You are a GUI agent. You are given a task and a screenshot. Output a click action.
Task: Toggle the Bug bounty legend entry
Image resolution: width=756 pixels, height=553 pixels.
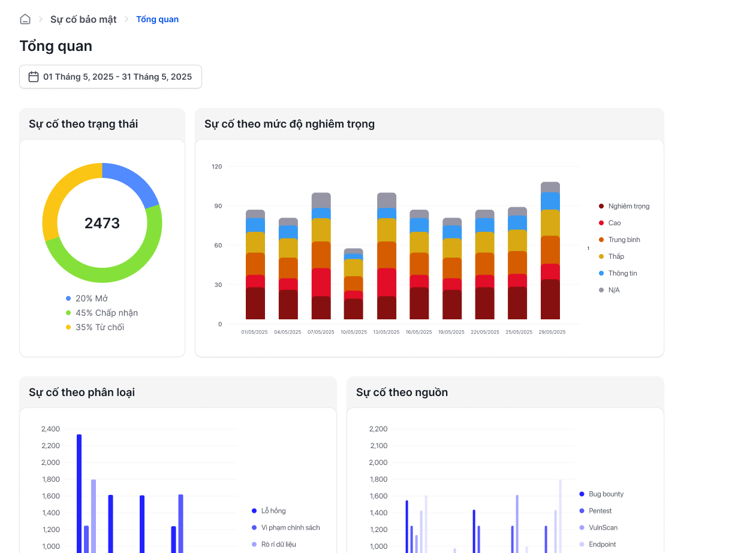(x=601, y=494)
